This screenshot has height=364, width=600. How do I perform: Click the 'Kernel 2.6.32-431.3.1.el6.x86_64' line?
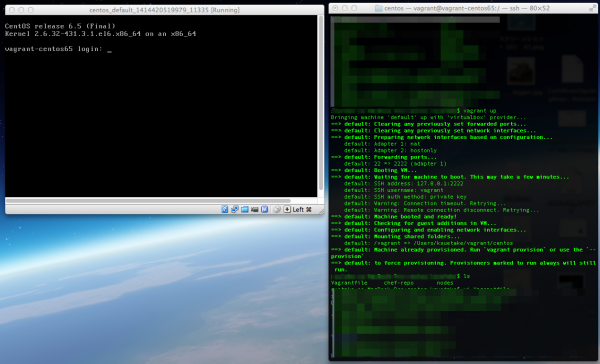(x=100, y=34)
